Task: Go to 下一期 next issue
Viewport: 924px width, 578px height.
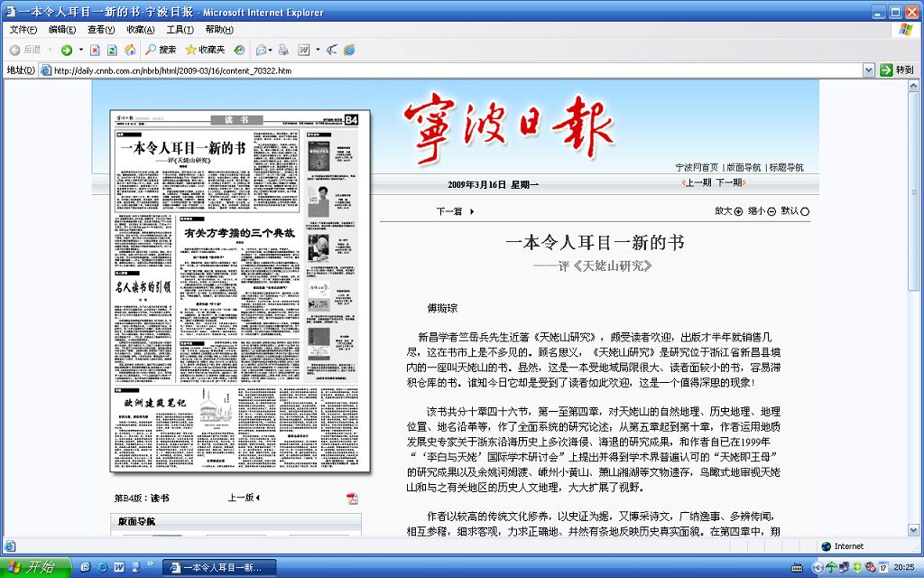Action: tap(731, 182)
